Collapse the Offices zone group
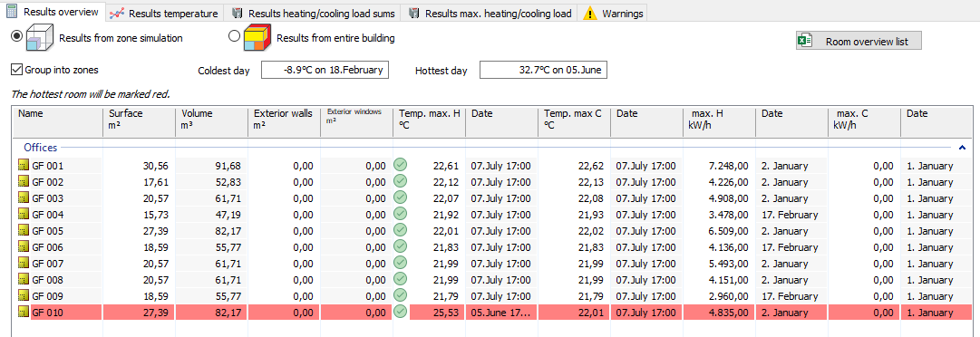Viewport: 980px width, 337px height. [x=962, y=148]
